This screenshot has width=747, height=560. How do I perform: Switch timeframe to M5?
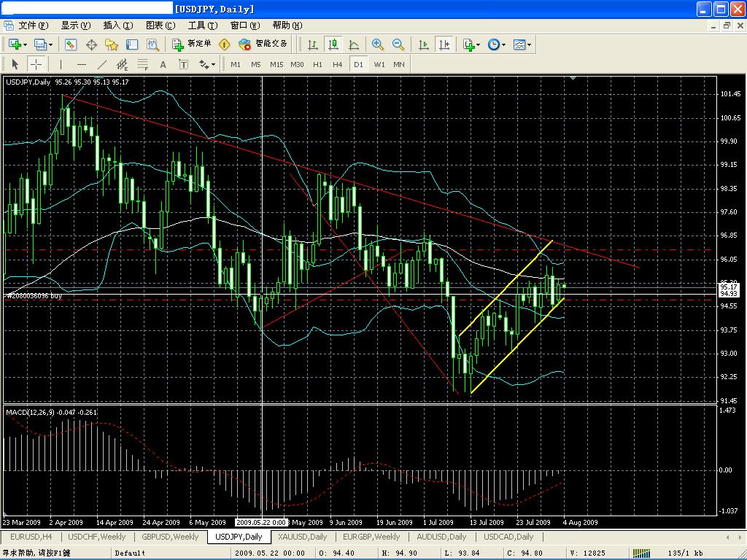(256, 64)
